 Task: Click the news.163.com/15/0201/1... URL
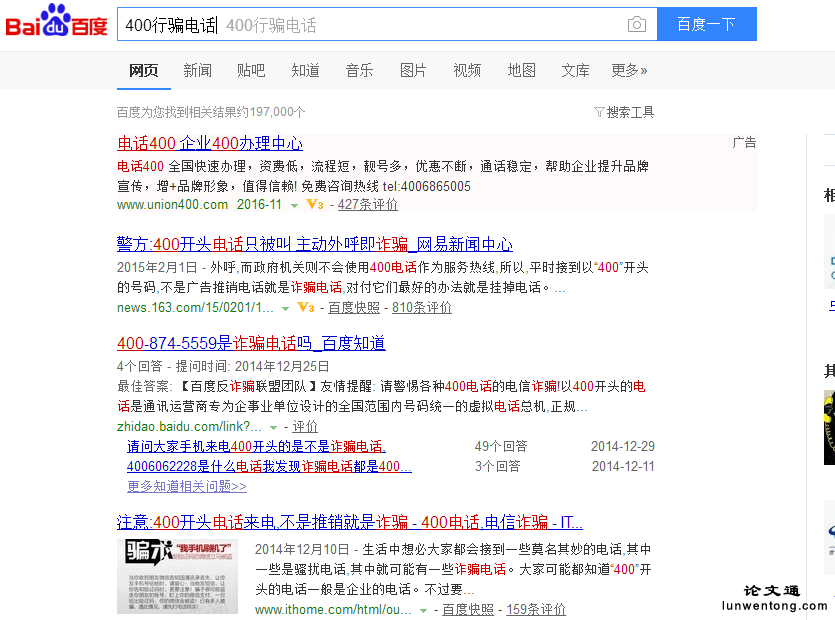[x=195, y=307]
